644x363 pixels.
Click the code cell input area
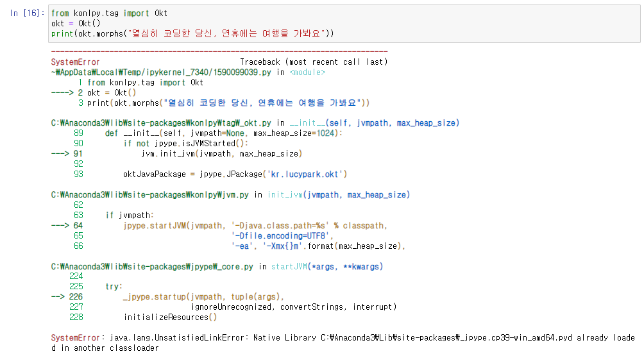(344, 24)
